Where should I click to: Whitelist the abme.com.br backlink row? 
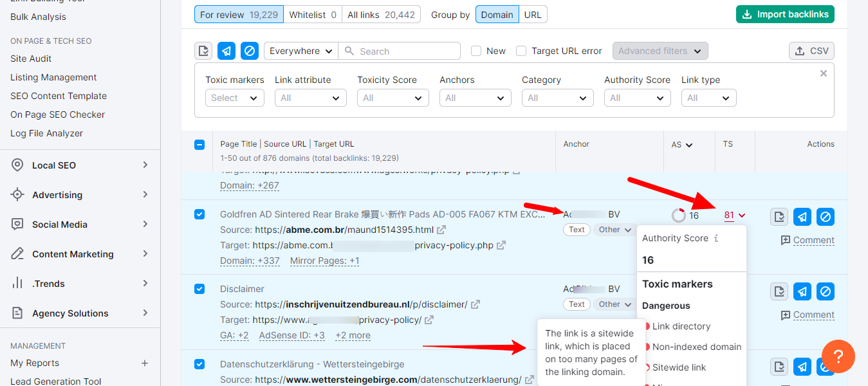[x=779, y=217]
